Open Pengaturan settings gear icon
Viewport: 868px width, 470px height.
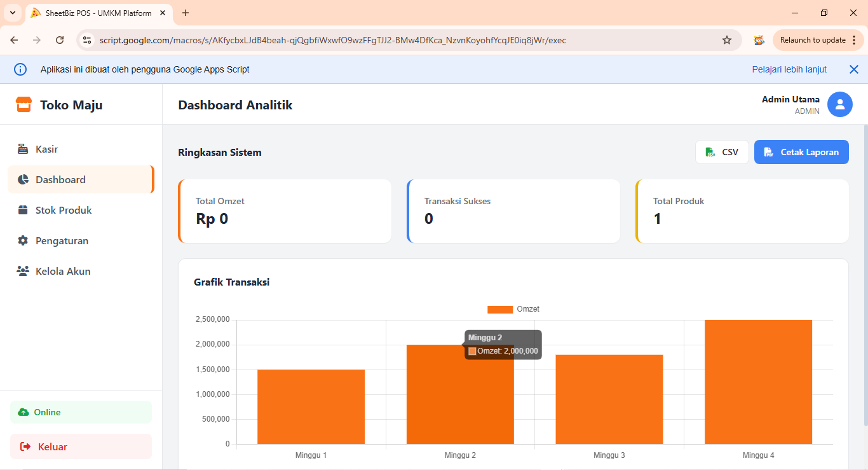click(23, 241)
